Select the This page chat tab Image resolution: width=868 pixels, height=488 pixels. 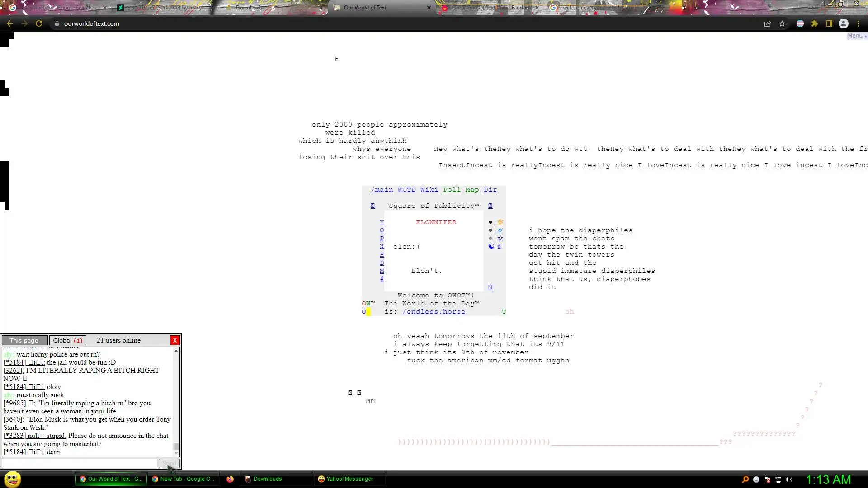[24, 340]
